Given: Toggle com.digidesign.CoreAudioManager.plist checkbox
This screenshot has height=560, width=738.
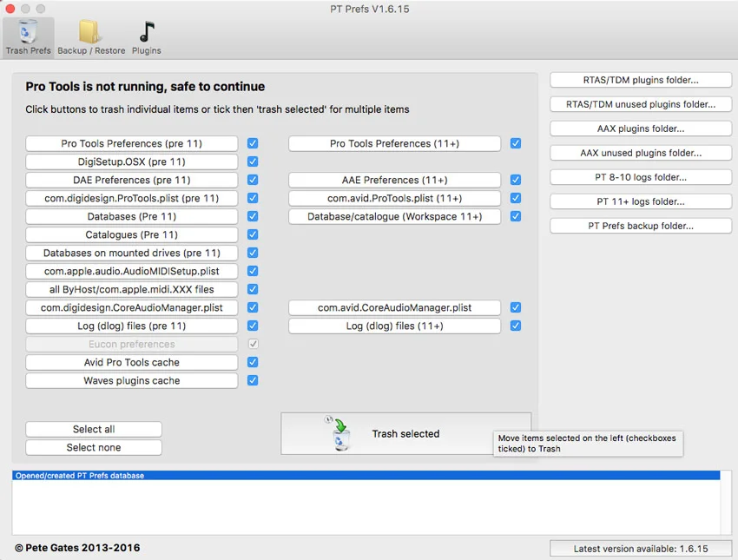Looking at the screenshot, I should (253, 307).
